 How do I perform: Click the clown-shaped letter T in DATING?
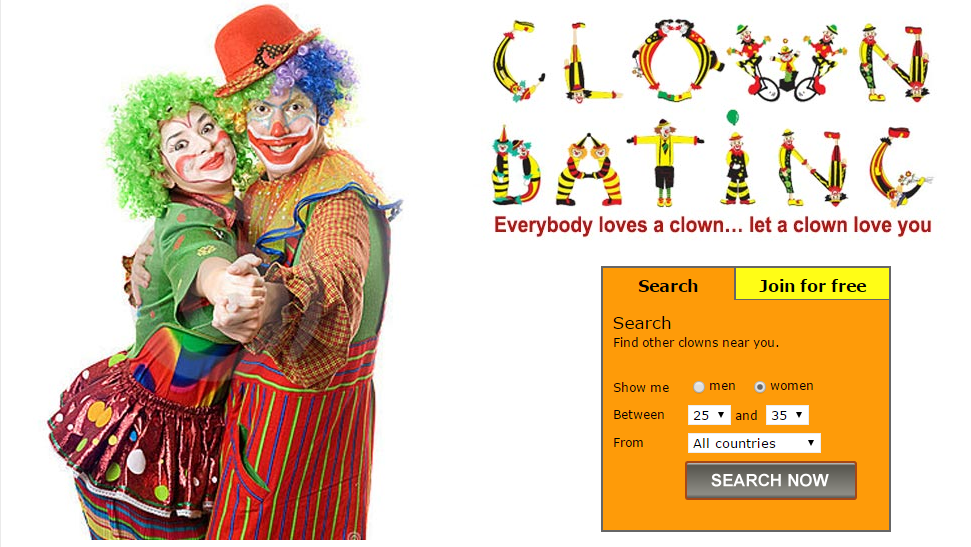click(664, 163)
